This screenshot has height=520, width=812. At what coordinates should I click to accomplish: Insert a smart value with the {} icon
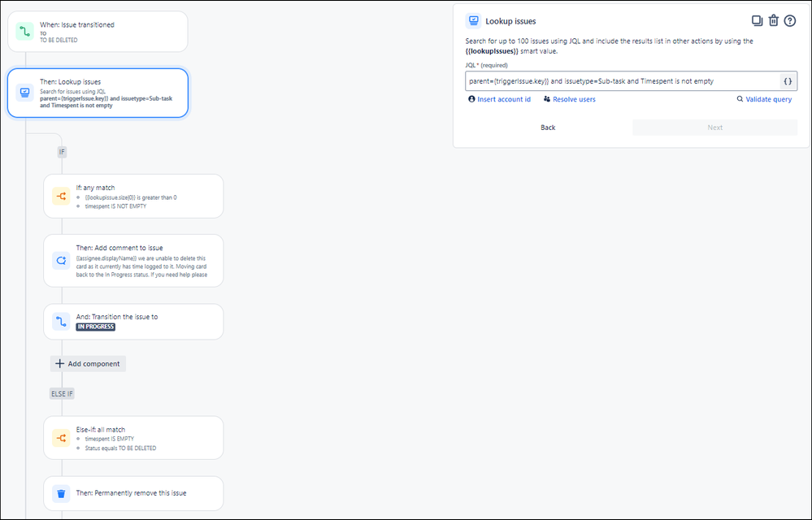point(787,80)
